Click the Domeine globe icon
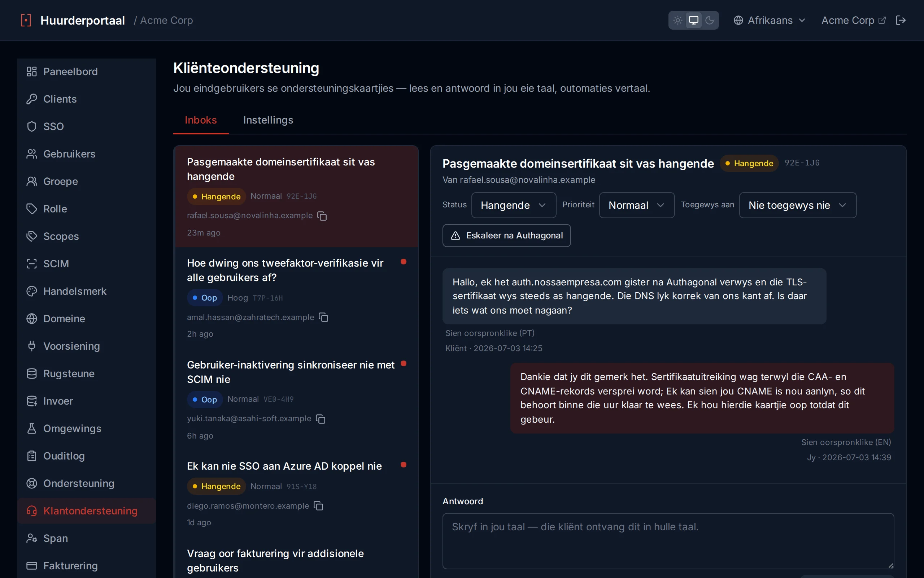The image size is (924, 578). 32,318
